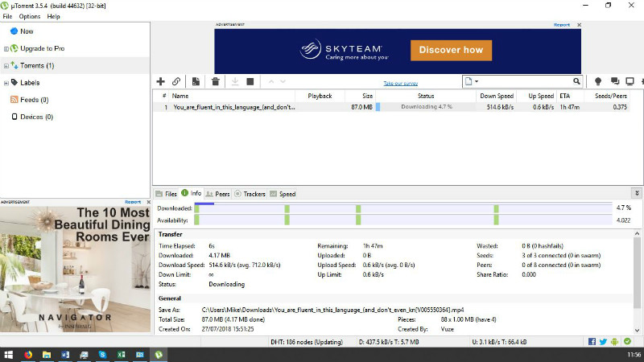Screen dimensions: 644x362
Task: Open the Help menu
Action: [53, 16]
